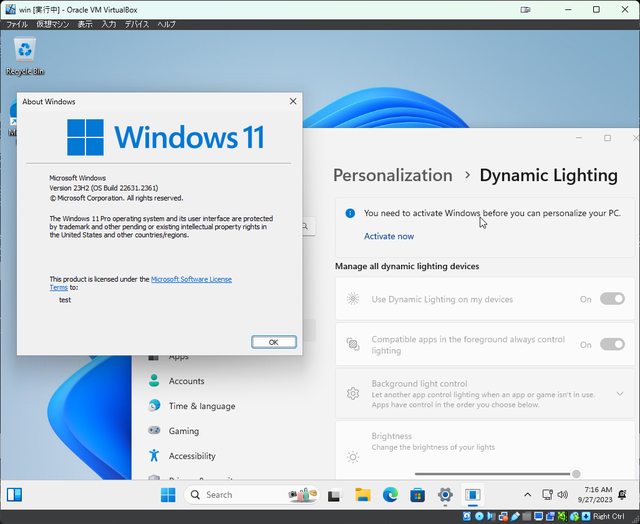Open Task View from the taskbar

pos(334,495)
